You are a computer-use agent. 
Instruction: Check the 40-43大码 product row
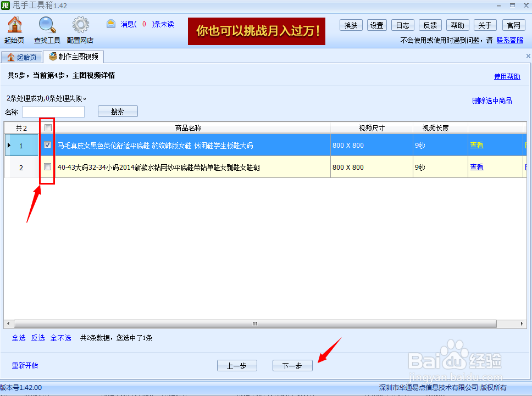click(x=48, y=166)
